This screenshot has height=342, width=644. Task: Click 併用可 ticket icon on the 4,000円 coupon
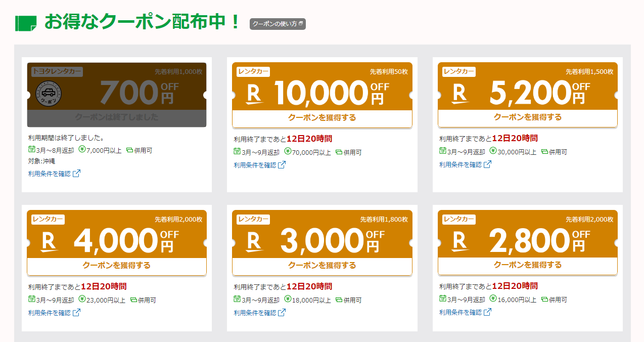point(133,300)
